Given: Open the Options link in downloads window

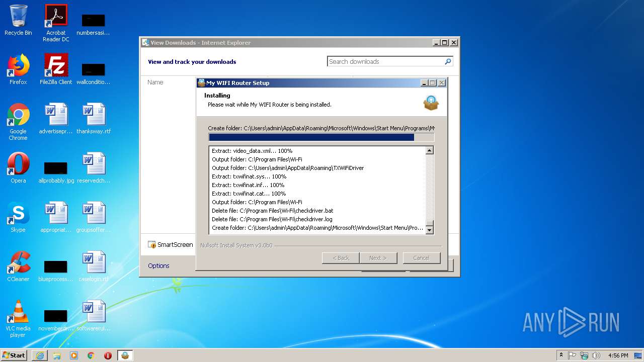Looking at the screenshot, I should (x=158, y=265).
